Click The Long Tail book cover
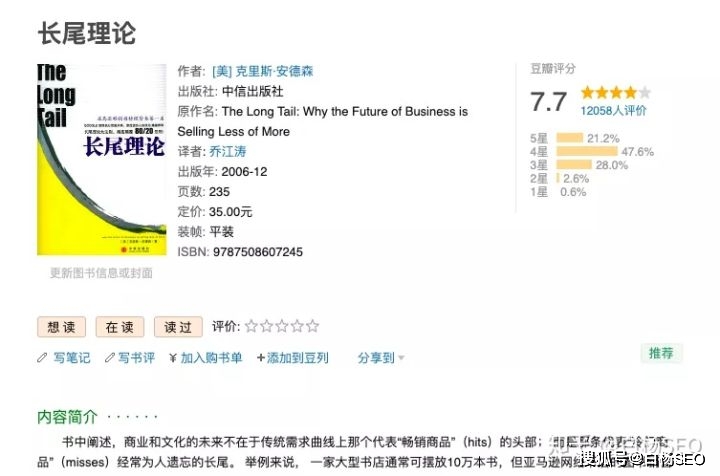The image size is (720, 476). coord(101,160)
